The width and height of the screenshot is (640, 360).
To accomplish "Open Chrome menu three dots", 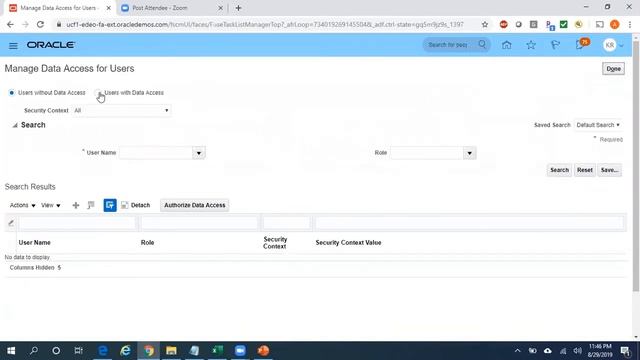I will [x=630, y=24].
